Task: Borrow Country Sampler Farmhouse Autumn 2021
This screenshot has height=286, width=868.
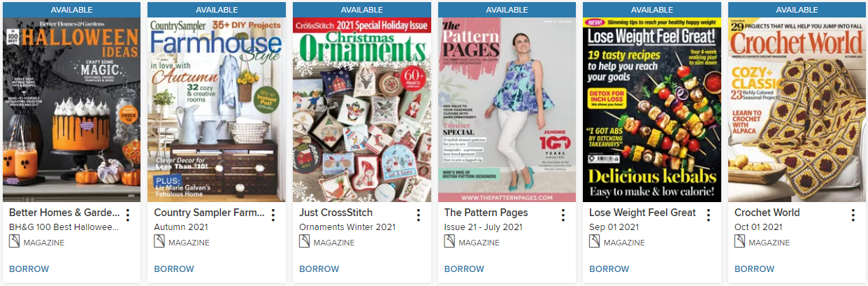Action: 174,269
